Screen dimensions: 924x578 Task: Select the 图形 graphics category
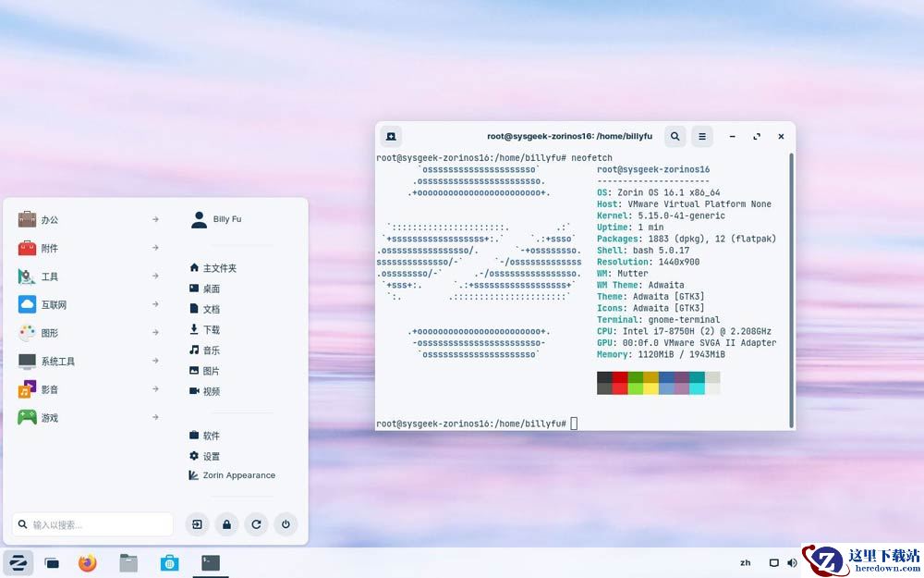[x=89, y=333]
